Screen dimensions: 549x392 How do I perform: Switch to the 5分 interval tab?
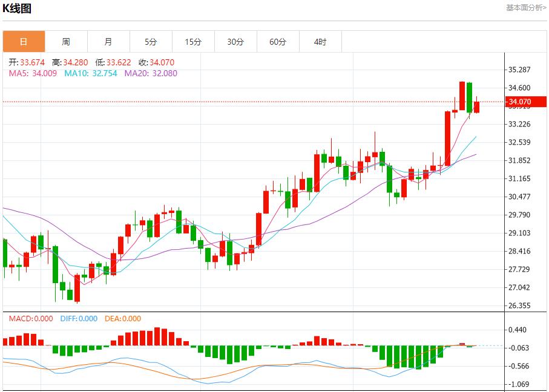(x=151, y=42)
